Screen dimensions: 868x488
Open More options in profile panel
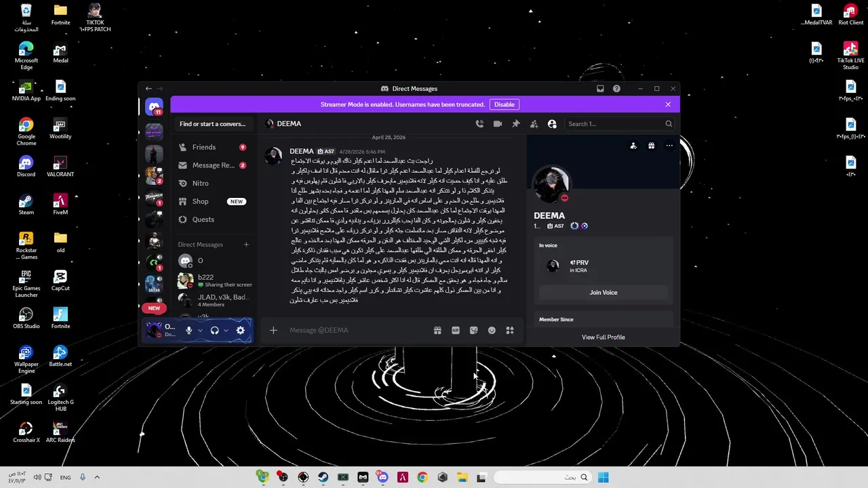tap(669, 146)
